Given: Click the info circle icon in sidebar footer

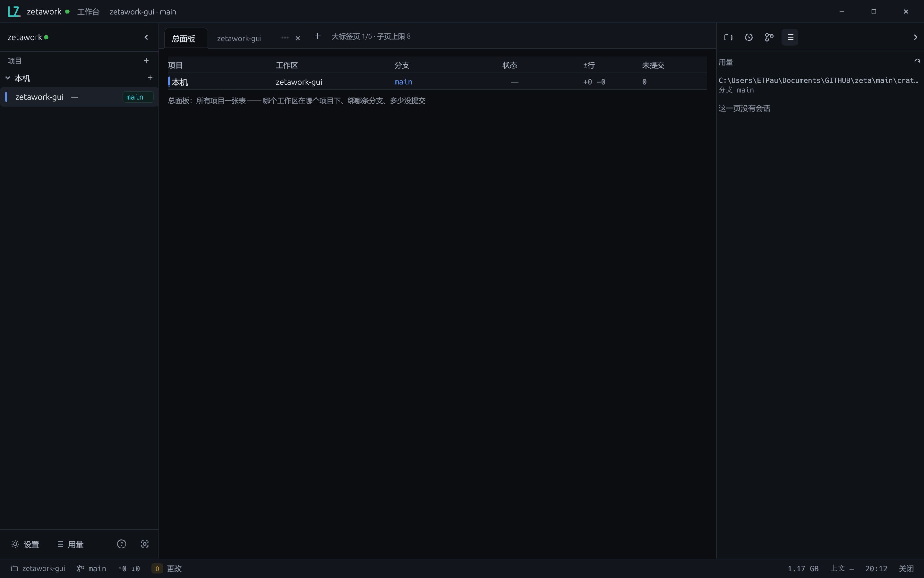Looking at the screenshot, I should [121, 544].
